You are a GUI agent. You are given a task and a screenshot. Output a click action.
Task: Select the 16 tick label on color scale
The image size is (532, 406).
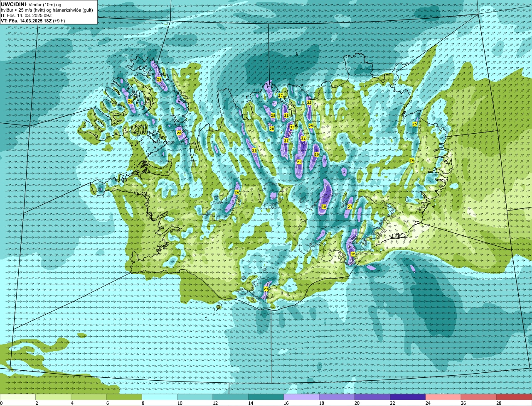[286, 403]
